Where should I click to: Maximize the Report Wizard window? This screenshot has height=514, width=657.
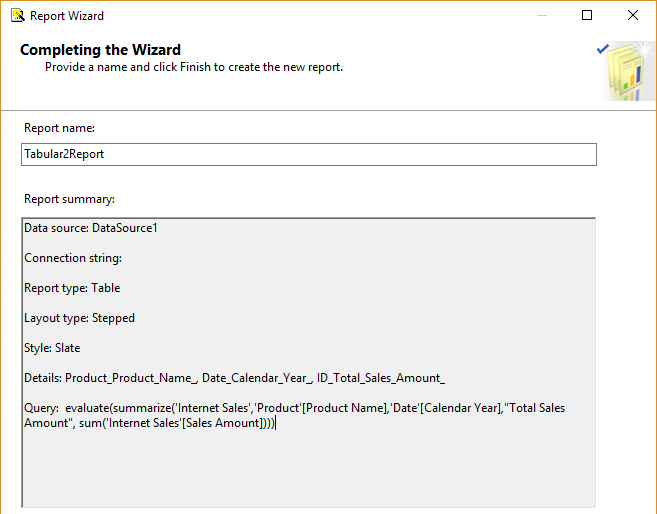587,16
